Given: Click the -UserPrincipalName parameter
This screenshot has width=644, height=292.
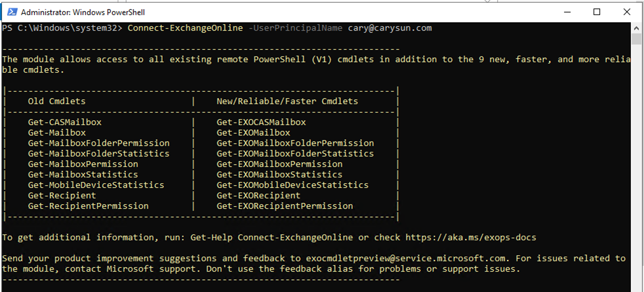Looking at the screenshot, I should tap(295, 28).
